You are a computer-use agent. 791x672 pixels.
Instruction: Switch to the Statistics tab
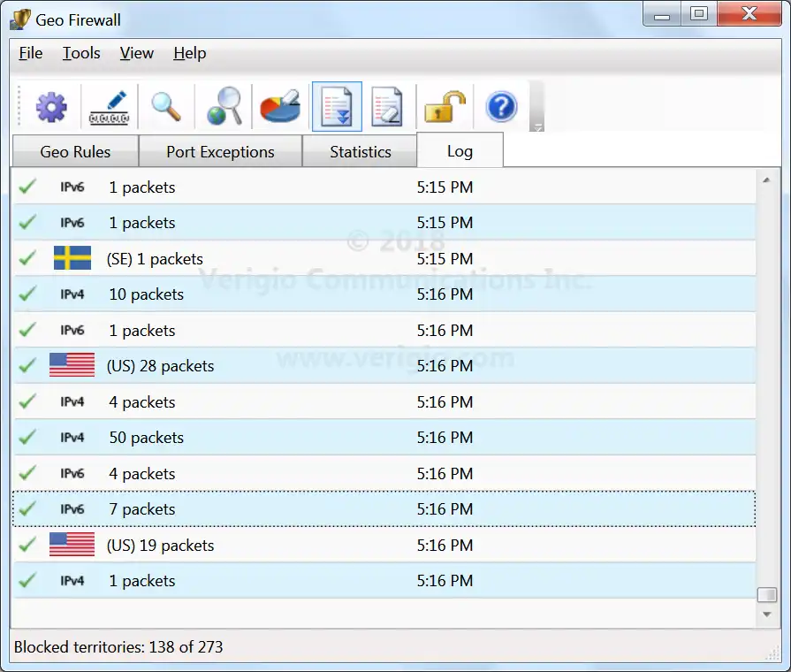[x=361, y=151]
